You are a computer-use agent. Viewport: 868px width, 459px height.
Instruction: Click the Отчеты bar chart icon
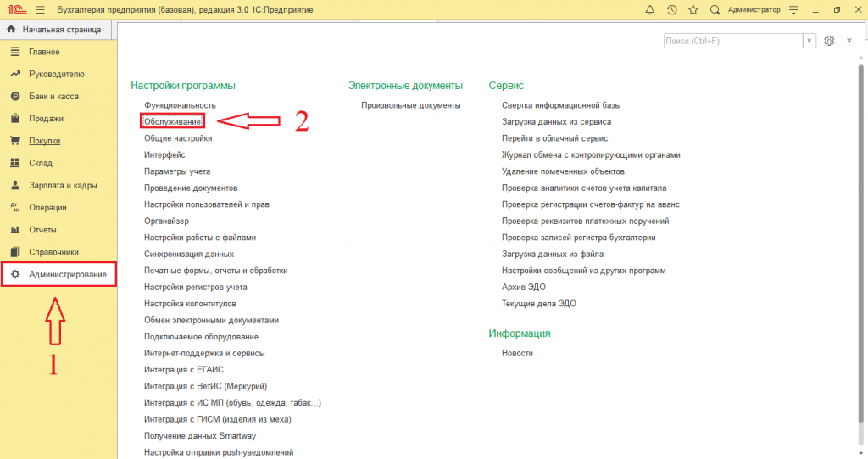coord(15,229)
